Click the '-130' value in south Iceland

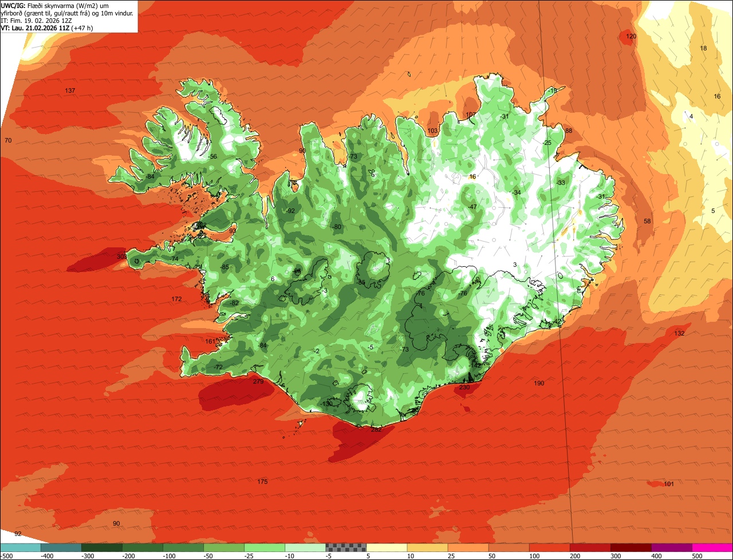click(326, 404)
